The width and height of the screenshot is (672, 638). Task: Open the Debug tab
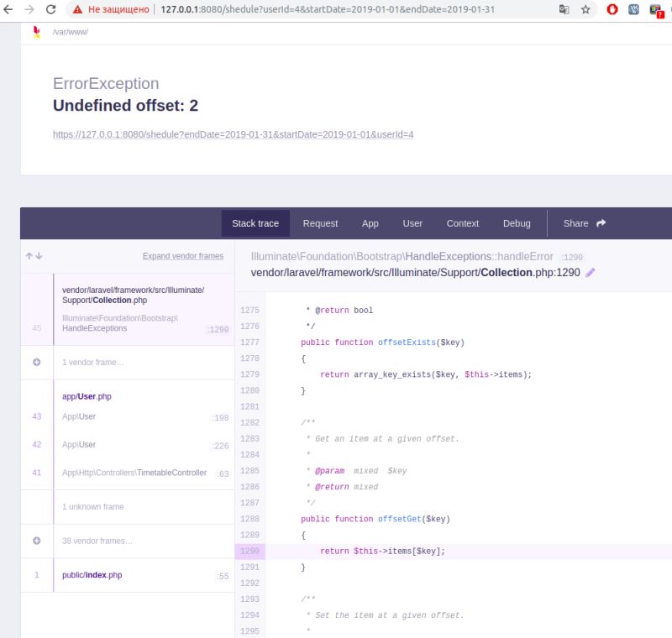(x=517, y=223)
